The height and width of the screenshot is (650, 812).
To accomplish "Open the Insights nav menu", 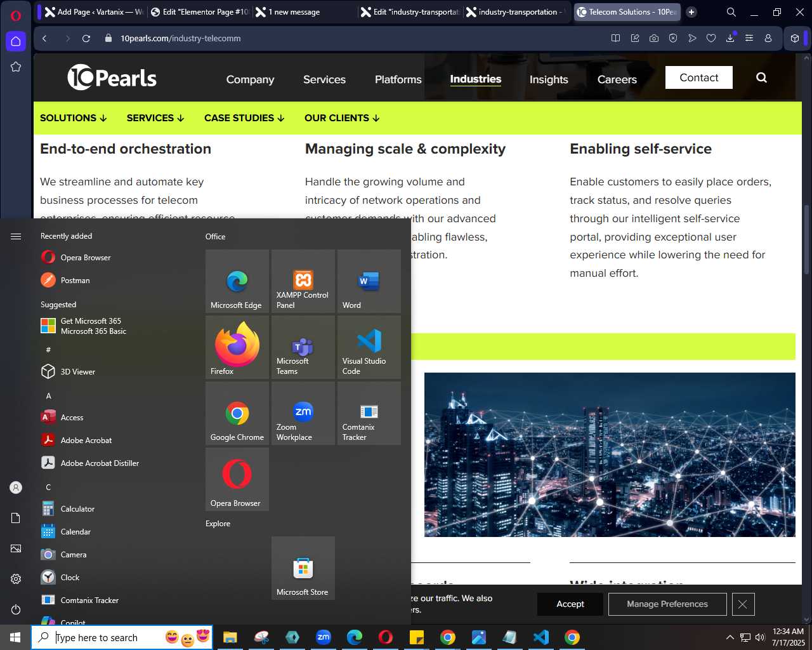I will pyautogui.click(x=549, y=79).
